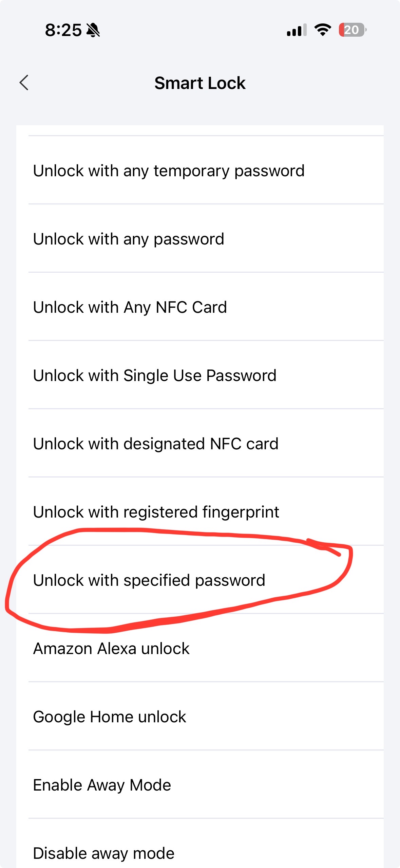Tap Disable away mode

pyautogui.click(x=104, y=853)
